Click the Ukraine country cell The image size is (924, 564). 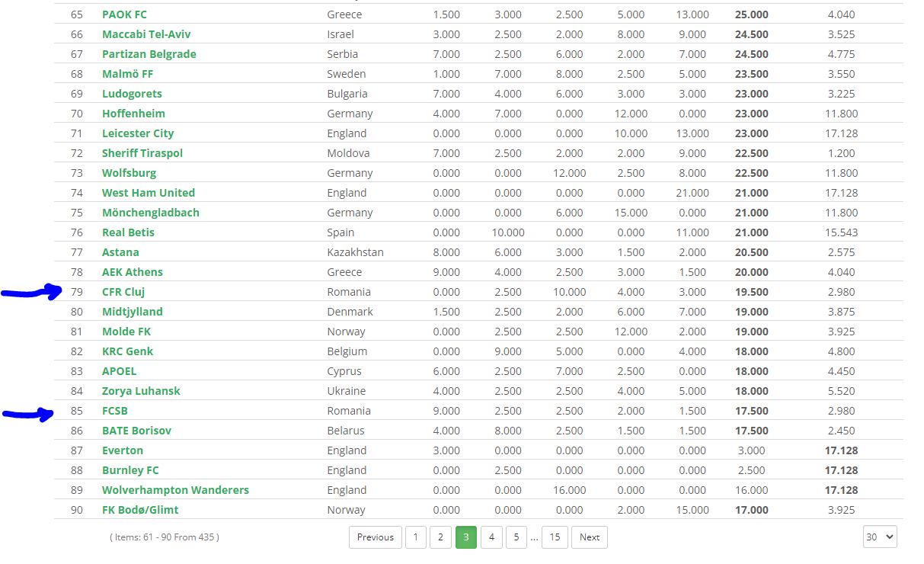coord(347,391)
